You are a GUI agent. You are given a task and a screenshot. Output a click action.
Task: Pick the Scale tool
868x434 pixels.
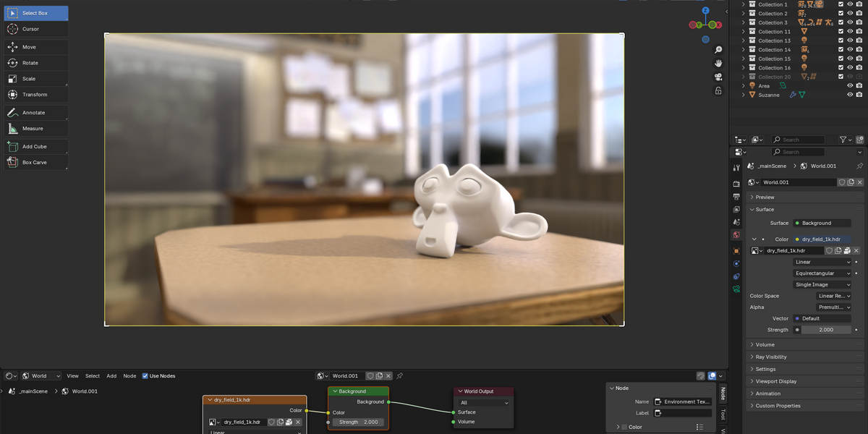pos(36,79)
